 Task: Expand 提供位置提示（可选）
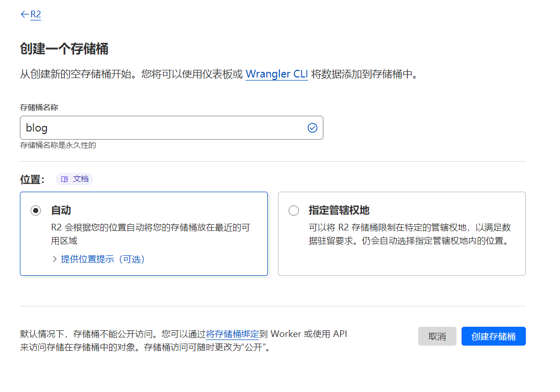(98, 259)
